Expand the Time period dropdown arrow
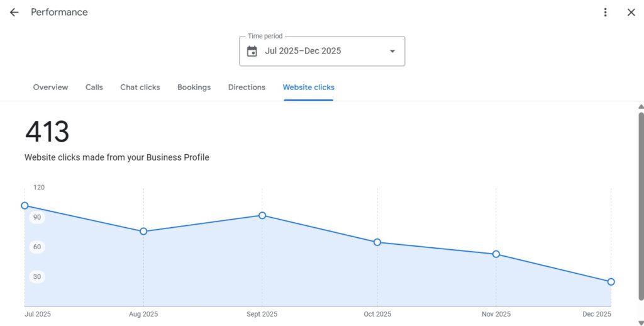The width and height of the screenshot is (644, 326). point(392,52)
